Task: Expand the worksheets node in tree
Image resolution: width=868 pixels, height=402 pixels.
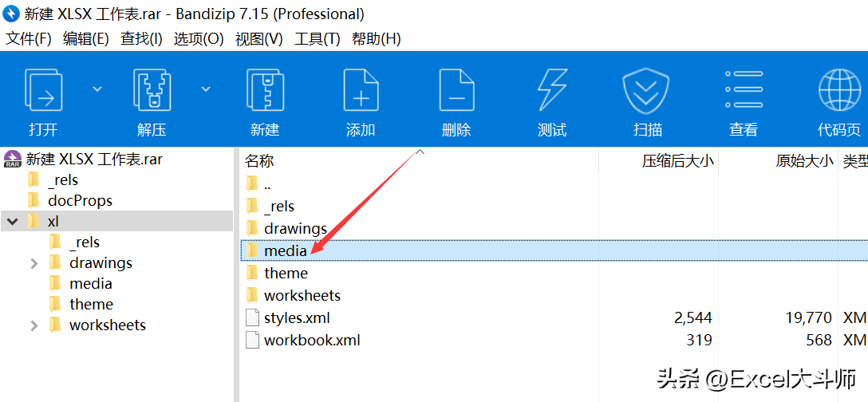Action: (34, 325)
